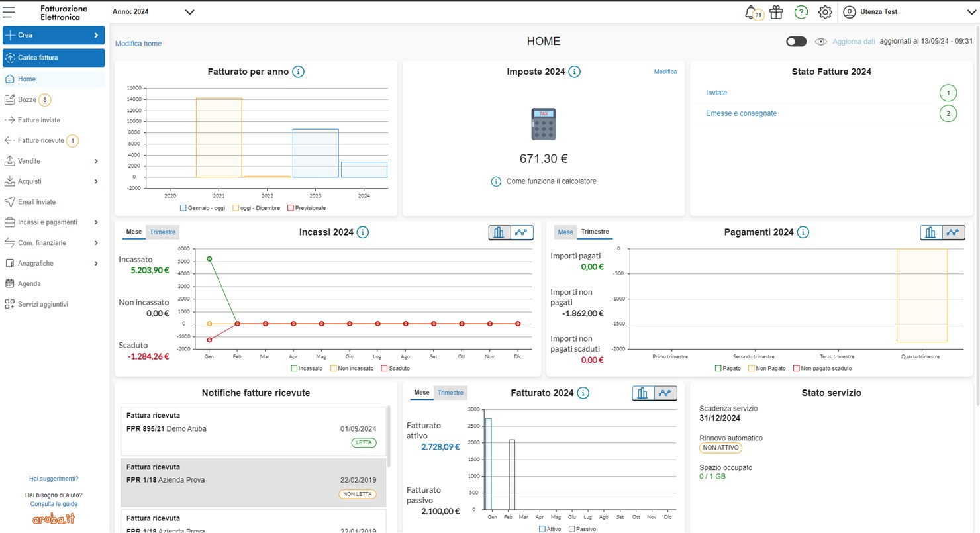Select Mese tab in Pagamenti 2024
This screenshot has width=980, height=533.
[x=565, y=232]
